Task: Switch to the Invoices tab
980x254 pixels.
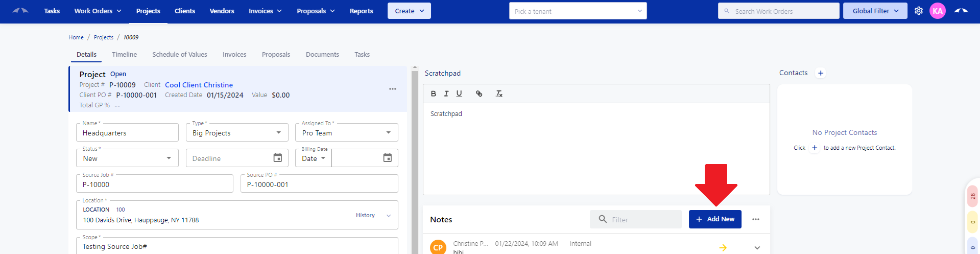Action: (x=234, y=54)
